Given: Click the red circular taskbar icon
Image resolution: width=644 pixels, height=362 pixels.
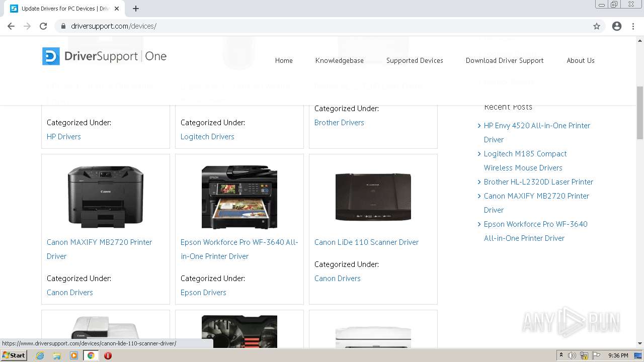Looking at the screenshot, I should [x=108, y=355].
